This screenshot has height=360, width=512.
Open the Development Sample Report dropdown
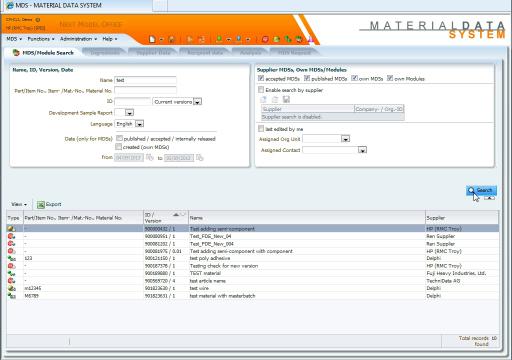click(129, 113)
